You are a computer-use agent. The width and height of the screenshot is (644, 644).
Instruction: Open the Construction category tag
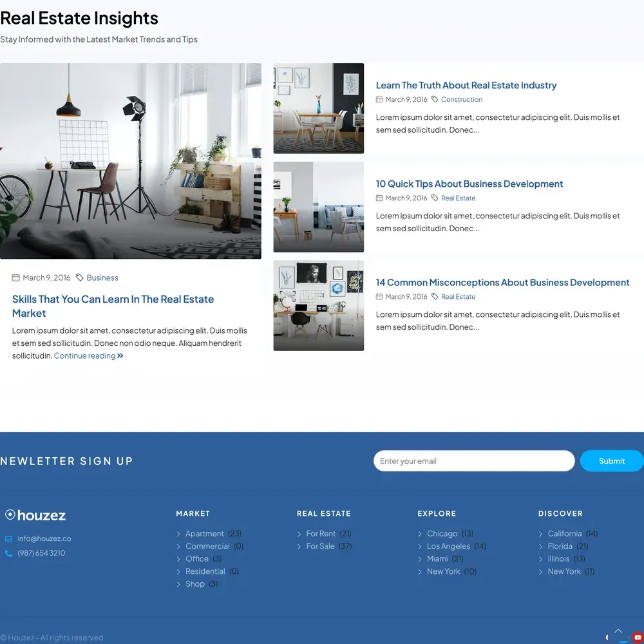click(x=461, y=100)
